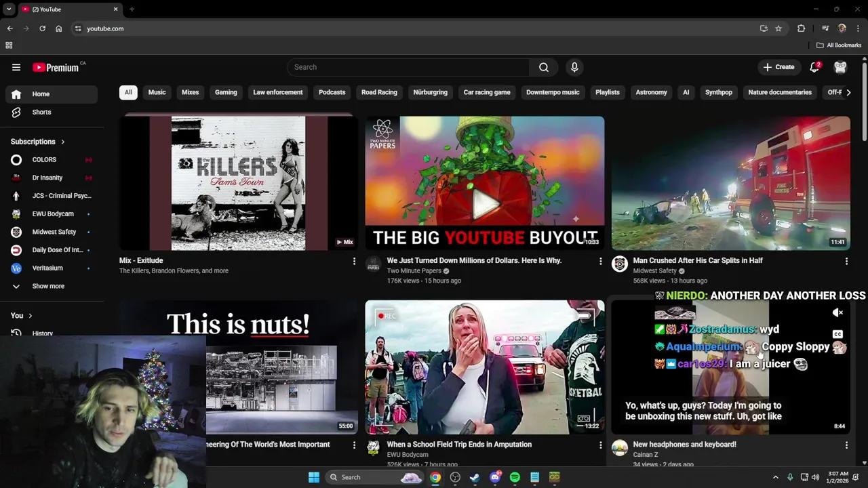Screen dimensions: 868x488
Task: Click the browser home icon
Action: pyautogui.click(x=58, y=28)
